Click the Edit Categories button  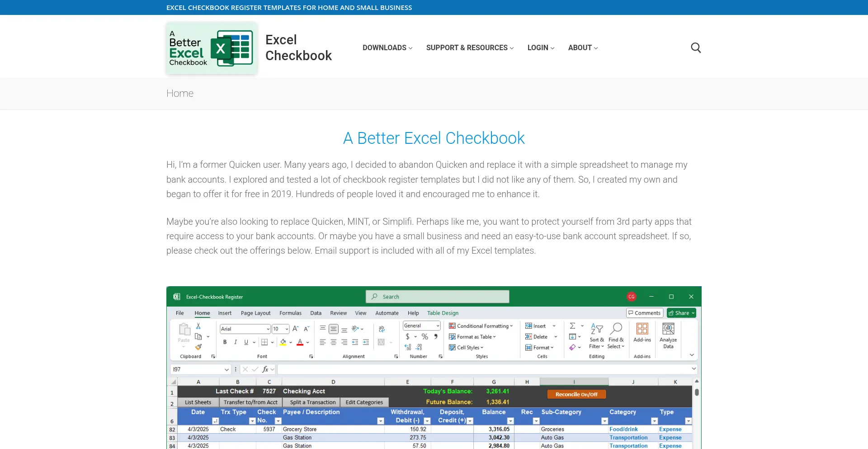(364, 402)
